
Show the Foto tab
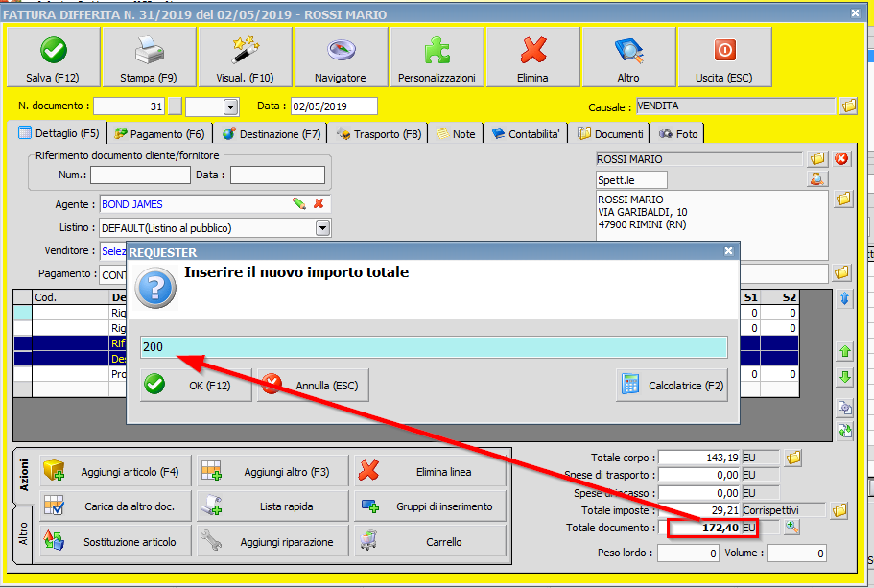coord(678,133)
